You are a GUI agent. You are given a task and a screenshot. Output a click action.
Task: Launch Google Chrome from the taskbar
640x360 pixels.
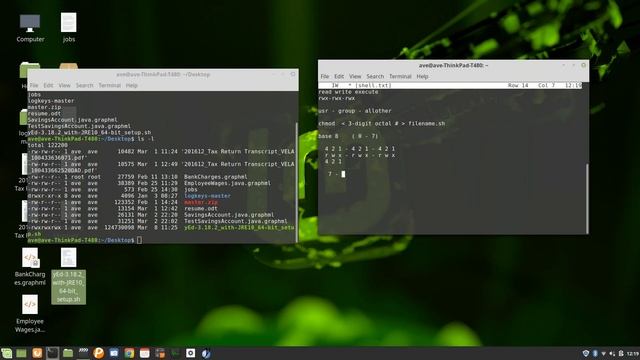coord(129,353)
